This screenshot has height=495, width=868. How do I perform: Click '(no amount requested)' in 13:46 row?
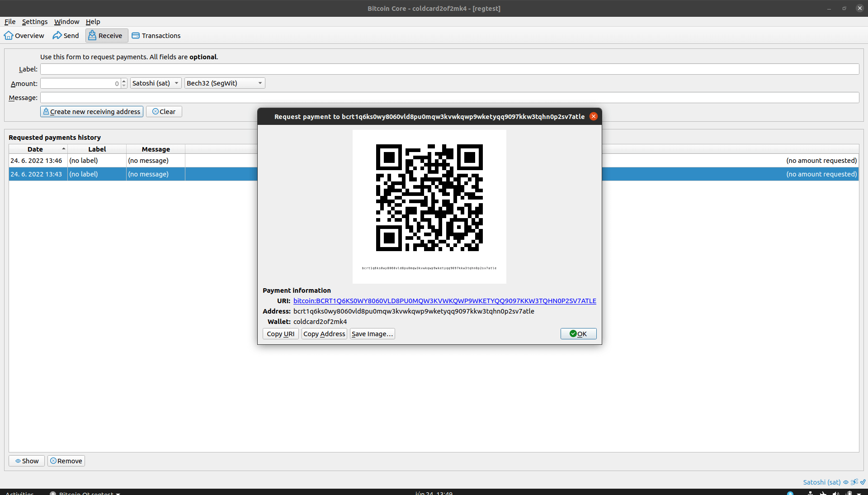pos(821,161)
